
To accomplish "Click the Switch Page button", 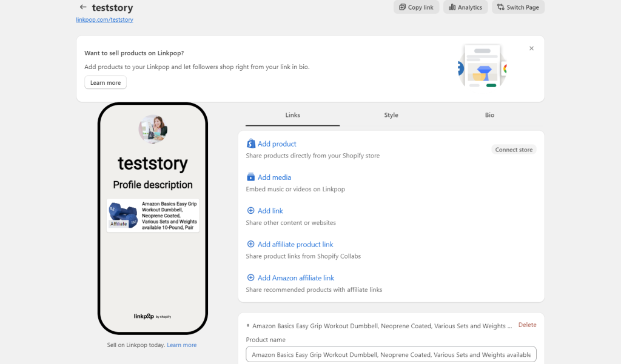I will (518, 7).
